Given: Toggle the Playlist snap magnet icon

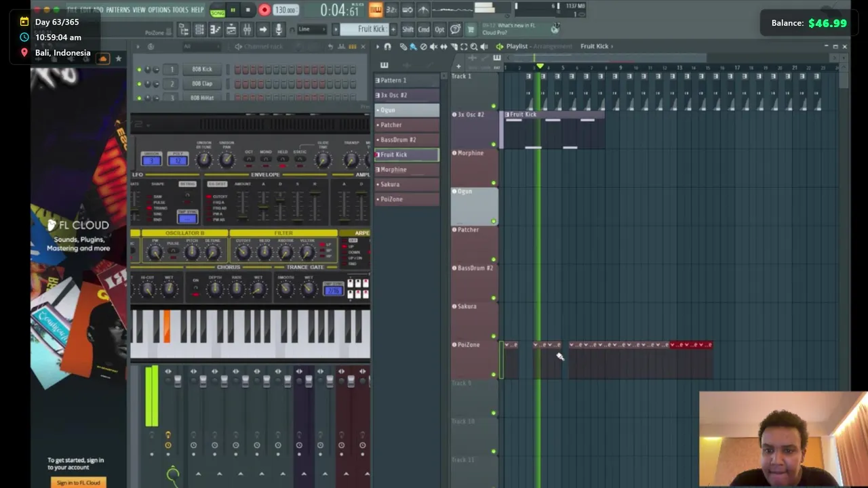Looking at the screenshot, I should pos(387,46).
